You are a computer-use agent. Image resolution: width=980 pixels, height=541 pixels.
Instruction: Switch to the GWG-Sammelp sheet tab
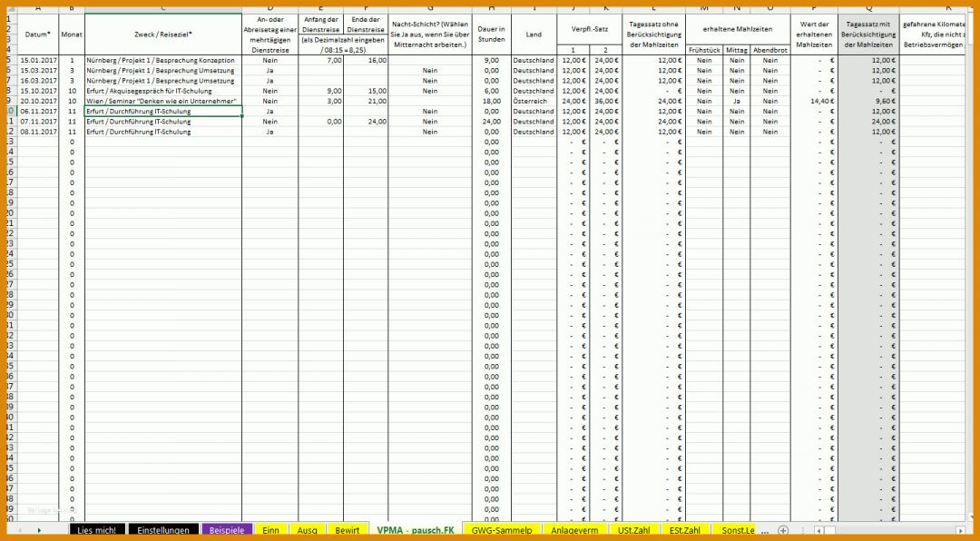pyautogui.click(x=501, y=530)
